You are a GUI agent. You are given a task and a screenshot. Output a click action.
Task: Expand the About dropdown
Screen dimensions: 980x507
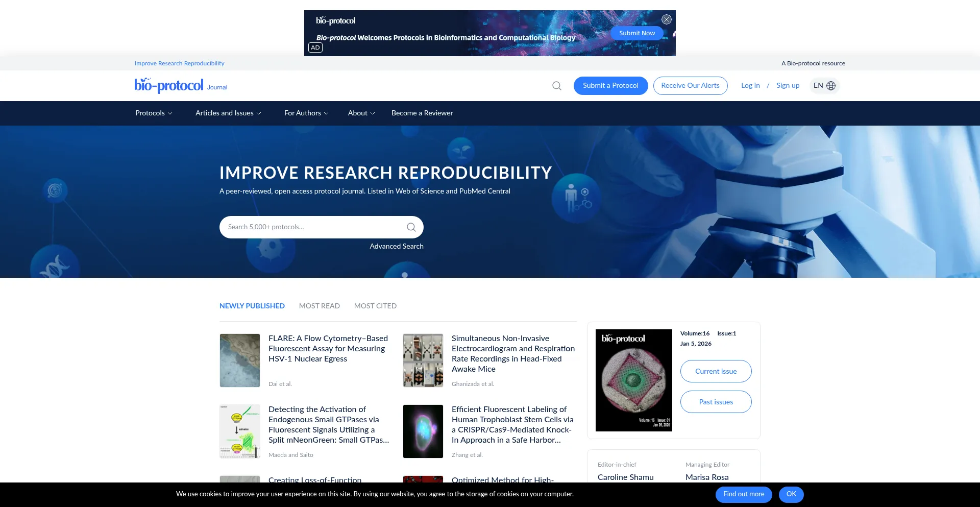pos(361,113)
